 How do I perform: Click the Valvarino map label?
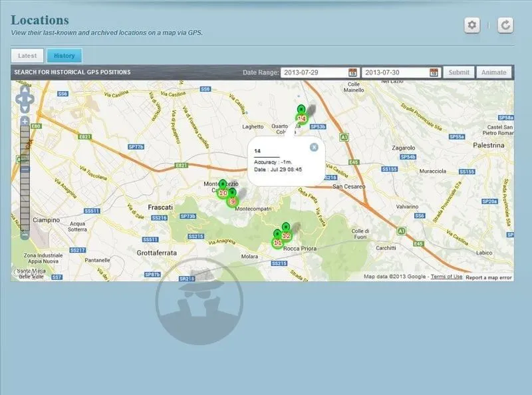pyautogui.click(x=407, y=206)
